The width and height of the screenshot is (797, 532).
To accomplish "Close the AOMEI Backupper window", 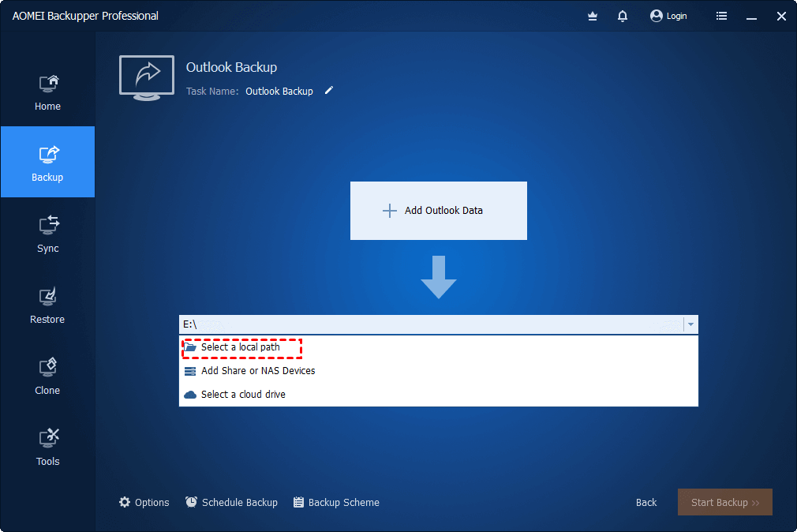I will tap(781, 17).
